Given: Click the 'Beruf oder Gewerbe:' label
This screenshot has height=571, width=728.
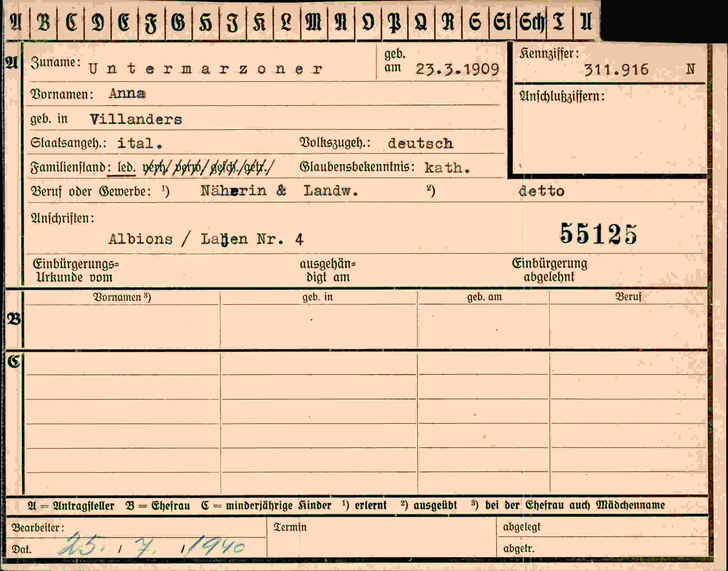Looking at the screenshot, I should click(91, 191).
